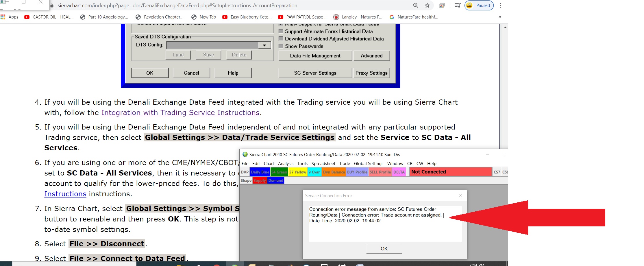The image size is (644, 266).
Task: Open the PAW PATROL Season bookmark
Action: click(x=302, y=17)
